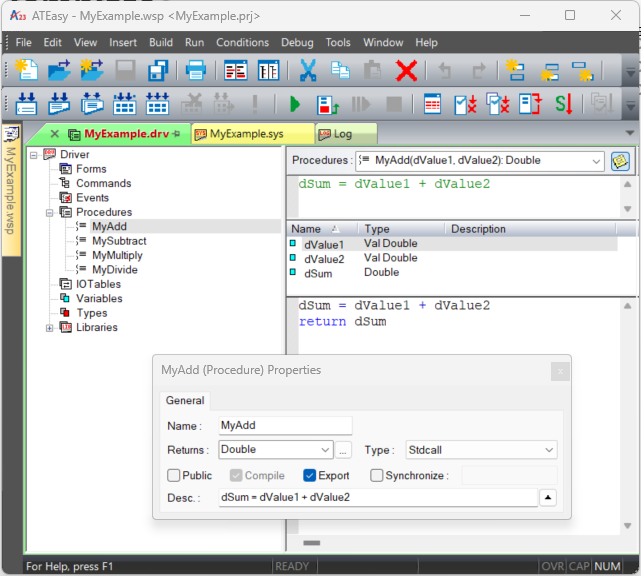
Task: Click in the Name input field
Action: pyautogui.click(x=285, y=426)
